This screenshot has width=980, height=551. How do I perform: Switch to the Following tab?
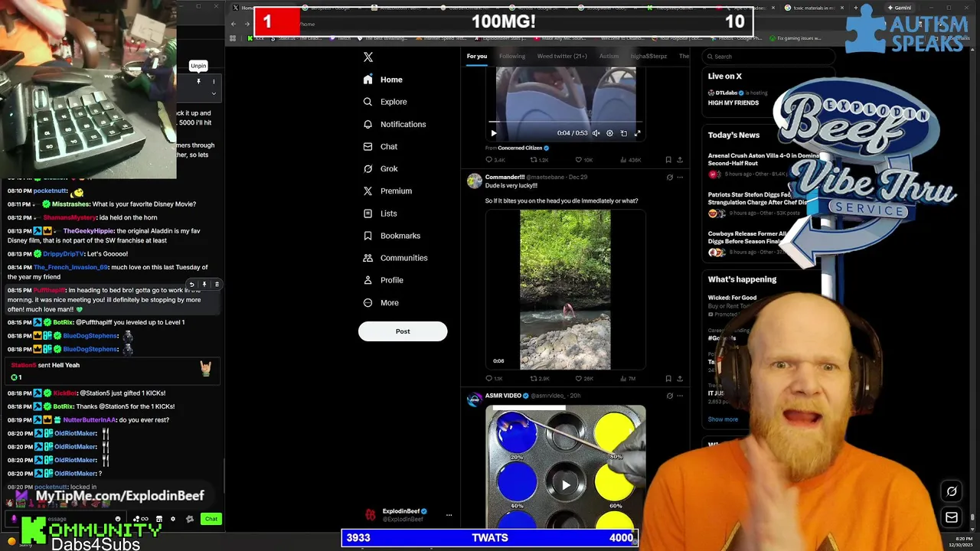[512, 56]
